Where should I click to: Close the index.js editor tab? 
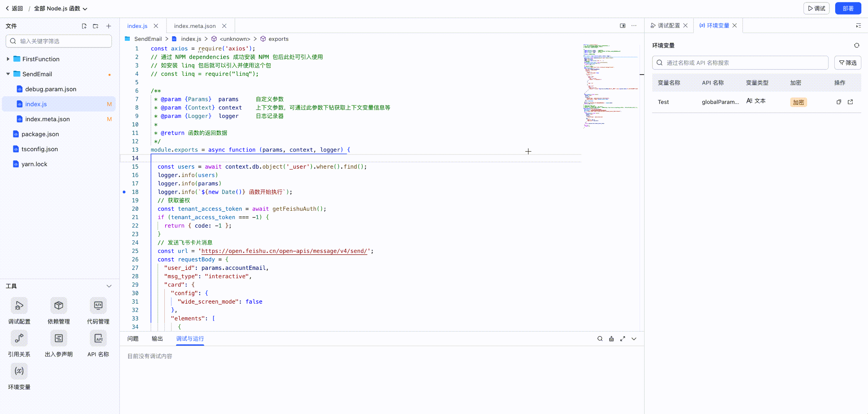(156, 26)
